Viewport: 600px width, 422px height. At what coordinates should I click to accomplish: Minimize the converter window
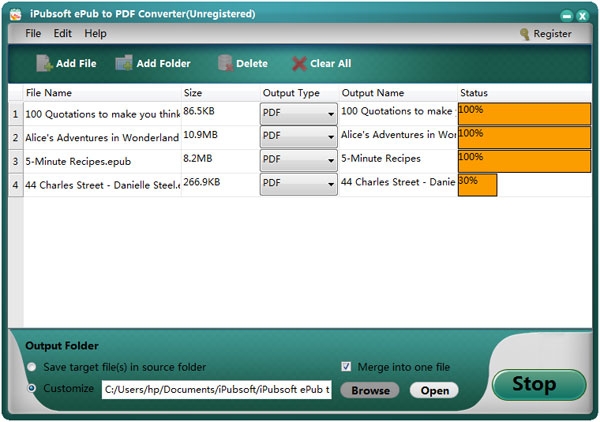click(567, 16)
